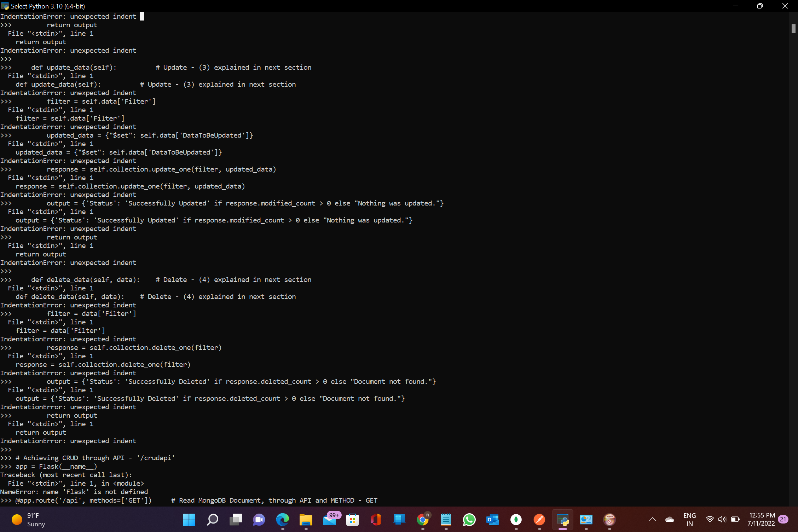Open Task View from taskbar
The width and height of the screenshot is (798, 532).
pos(236,520)
